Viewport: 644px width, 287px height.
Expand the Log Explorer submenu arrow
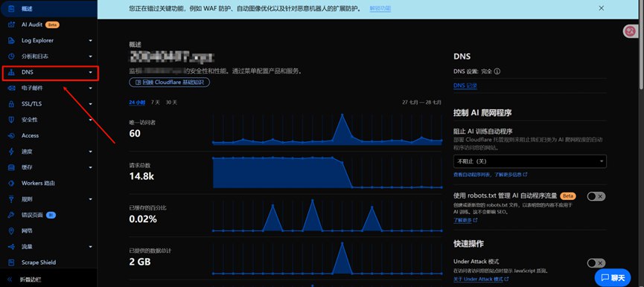click(x=90, y=41)
